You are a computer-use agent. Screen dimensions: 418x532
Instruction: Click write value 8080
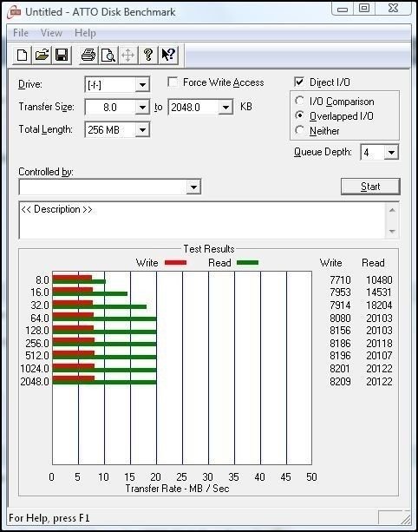(x=340, y=318)
